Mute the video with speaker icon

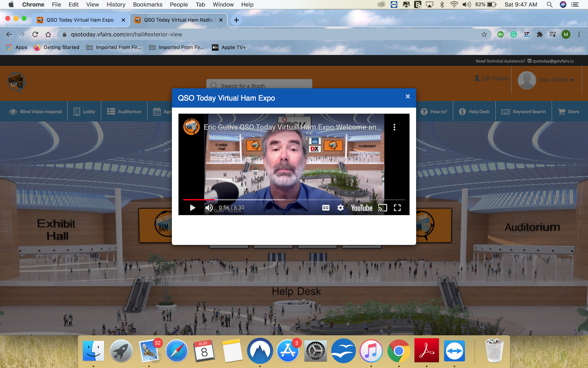coord(209,208)
